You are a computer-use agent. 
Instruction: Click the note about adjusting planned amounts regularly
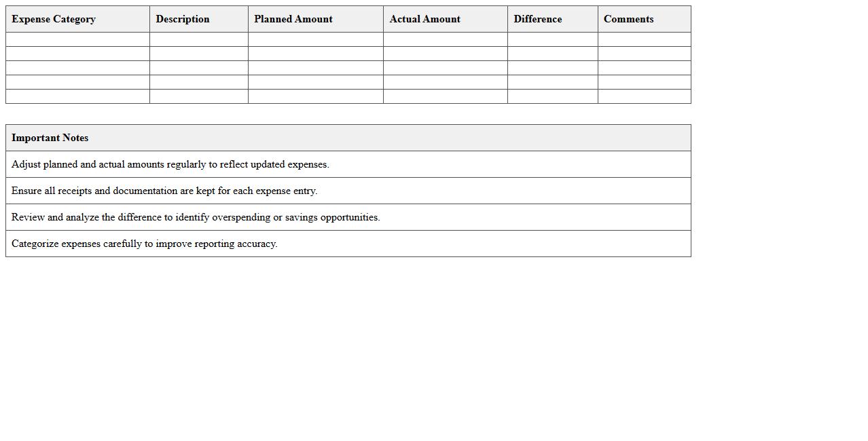coord(170,164)
